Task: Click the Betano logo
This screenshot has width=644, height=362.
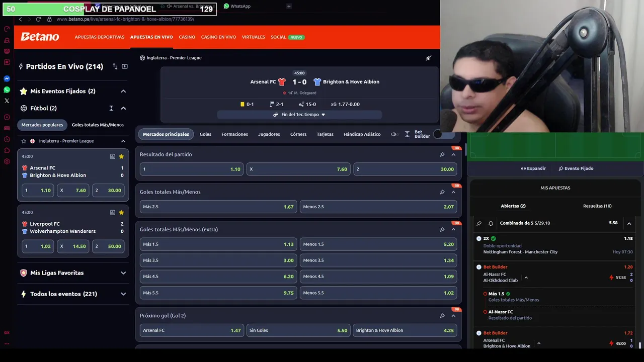Action: pos(40,37)
